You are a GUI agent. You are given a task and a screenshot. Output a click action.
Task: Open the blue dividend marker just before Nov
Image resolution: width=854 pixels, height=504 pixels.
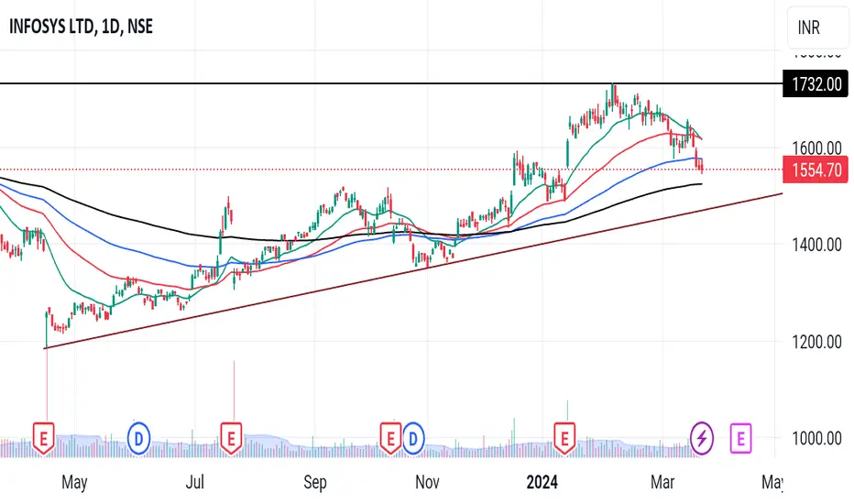pos(413,438)
